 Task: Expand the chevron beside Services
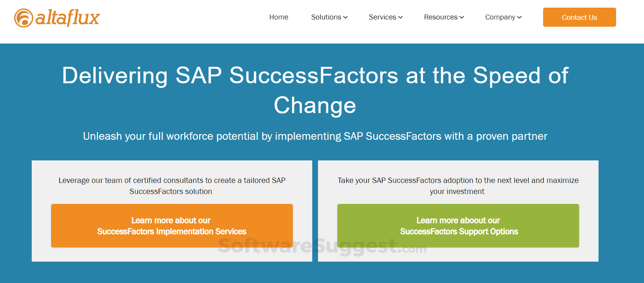401,17
